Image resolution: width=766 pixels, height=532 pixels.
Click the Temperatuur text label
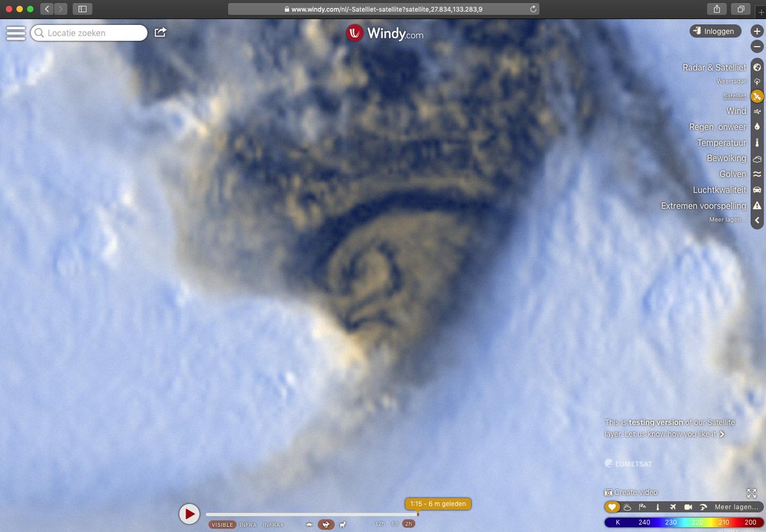[721, 143]
